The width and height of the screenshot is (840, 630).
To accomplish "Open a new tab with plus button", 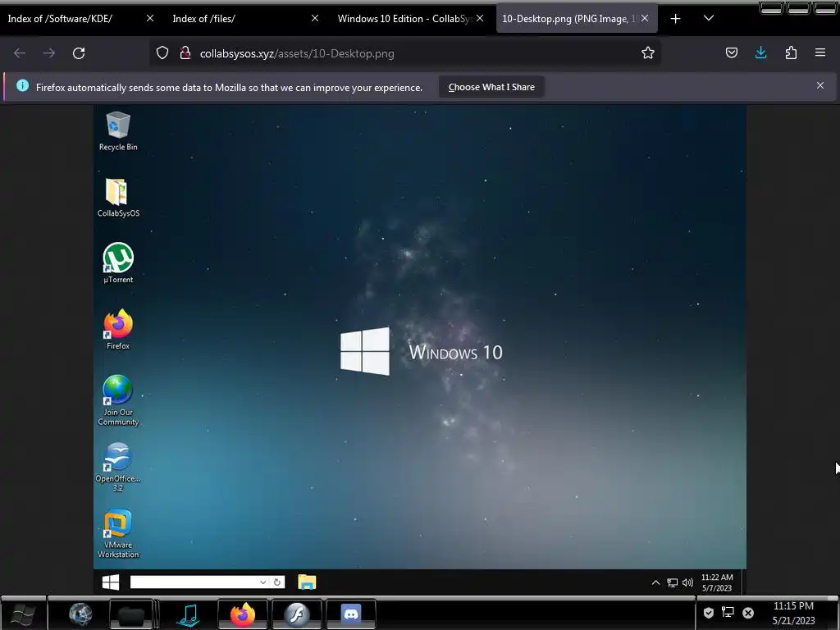I will click(x=676, y=19).
